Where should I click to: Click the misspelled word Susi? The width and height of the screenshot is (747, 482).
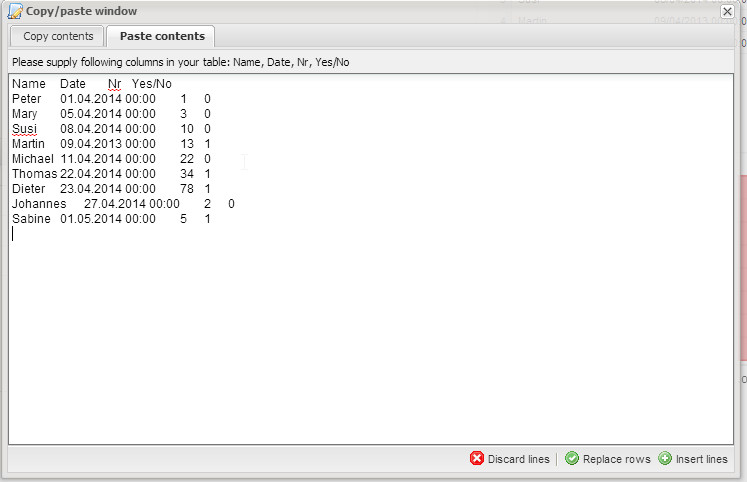pos(24,129)
